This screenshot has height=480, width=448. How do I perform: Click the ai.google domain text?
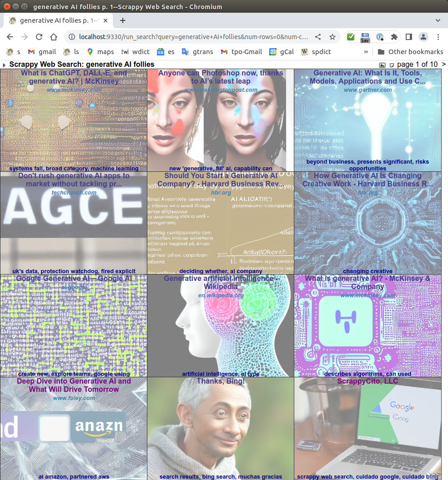point(74,287)
